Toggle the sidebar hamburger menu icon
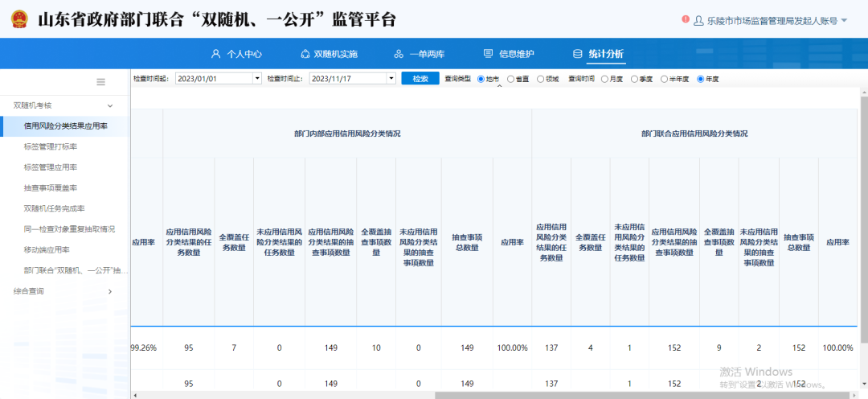 (101, 81)
